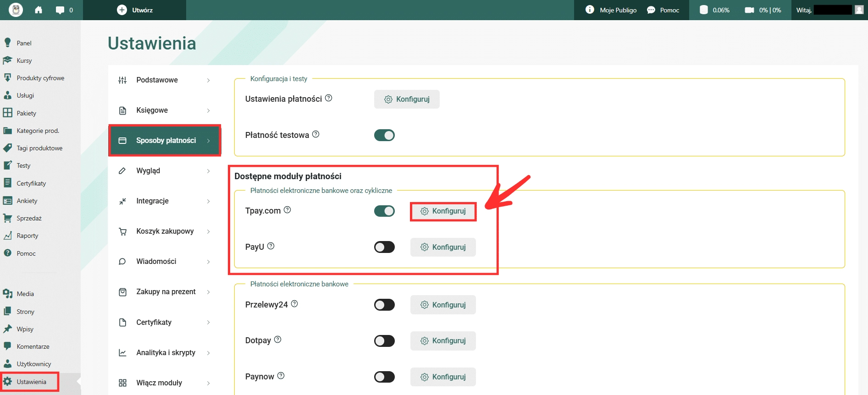This screenshot has width=868, height=395.
Task: Expand the Integracje settings chevron
Action: coord(208,201)
